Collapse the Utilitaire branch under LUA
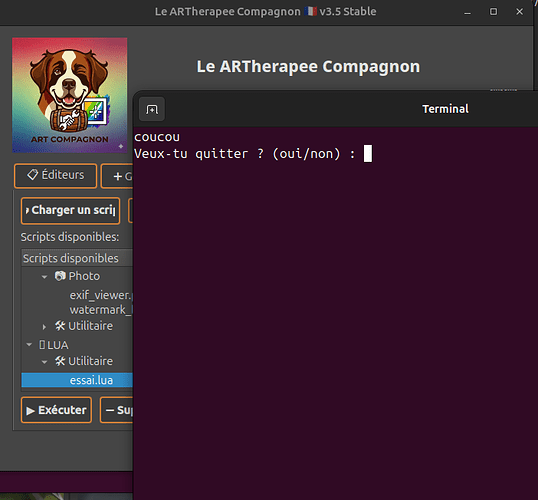 [44, 362]
